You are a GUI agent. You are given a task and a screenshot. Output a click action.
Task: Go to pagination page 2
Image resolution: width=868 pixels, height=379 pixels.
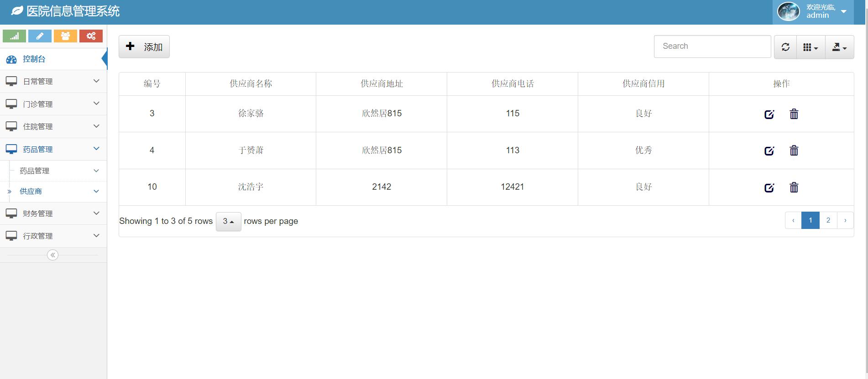point(828,220)
